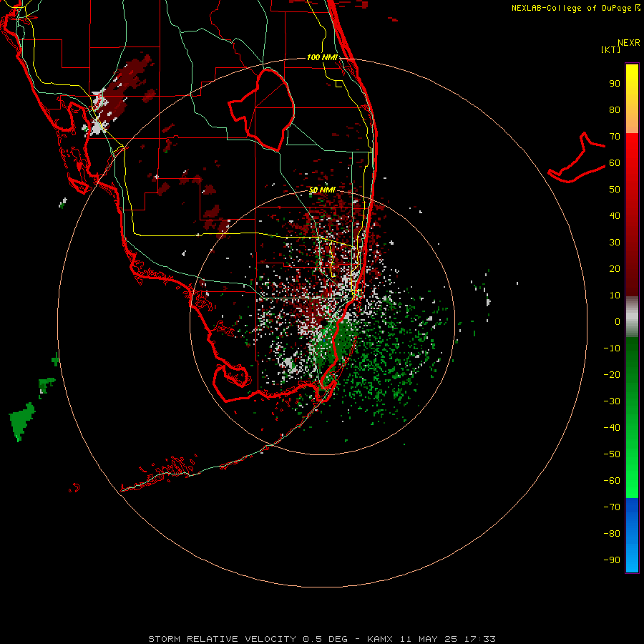Click the -50 value on the velocity scale
The width and height of the screenshot is (644, 644).
coord(612,454)
